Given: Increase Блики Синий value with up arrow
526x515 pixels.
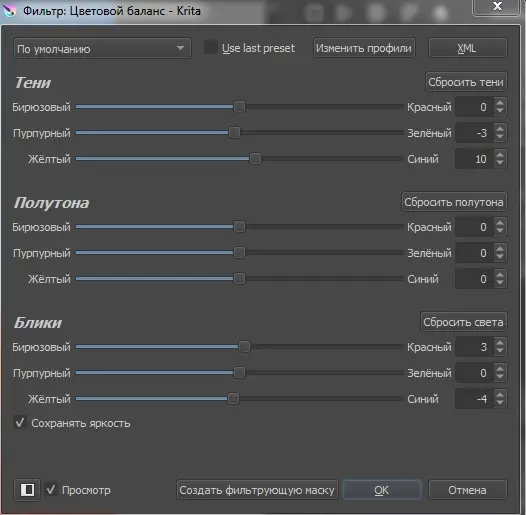Looking at the screenshot, I should pyautogui.click(x=500, y=395).
